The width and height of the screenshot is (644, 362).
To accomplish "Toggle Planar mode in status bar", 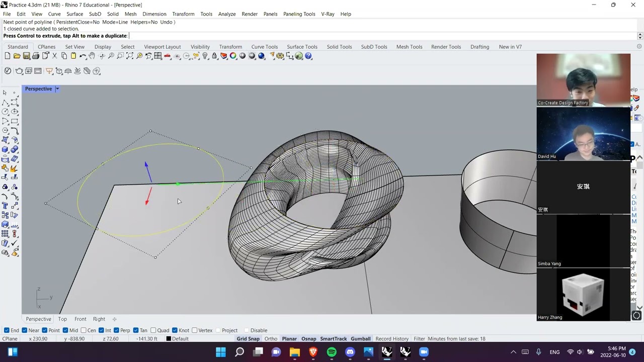I will (289, 339).
